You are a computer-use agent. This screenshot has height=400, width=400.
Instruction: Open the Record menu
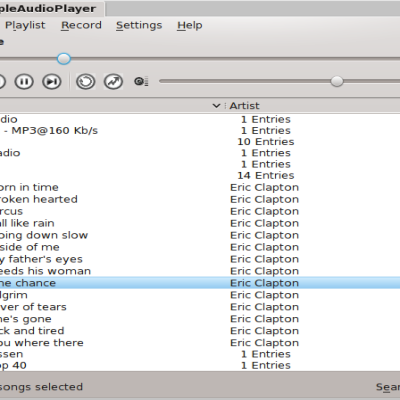point(81,25)
